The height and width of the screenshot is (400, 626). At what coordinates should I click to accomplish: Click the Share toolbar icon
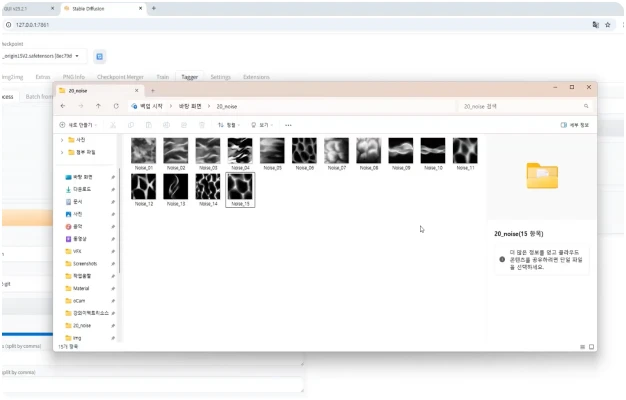pyautogui.click(x=184, y=125)
